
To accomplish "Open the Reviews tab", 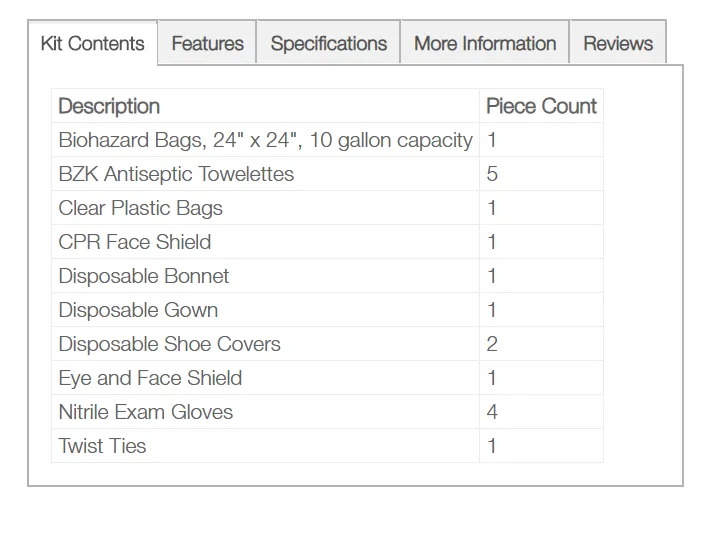I will pos(618,43).
